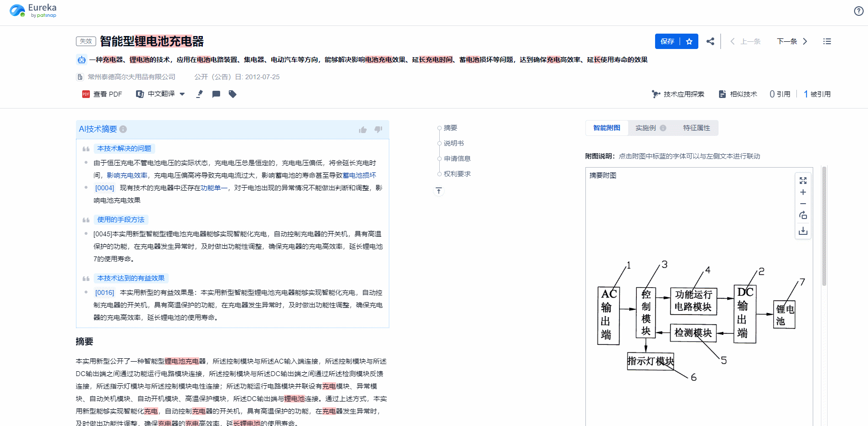The height and width of the screenshot is (426, 868).
Task: Open the comment bubble icon
Action: (216, 94)
